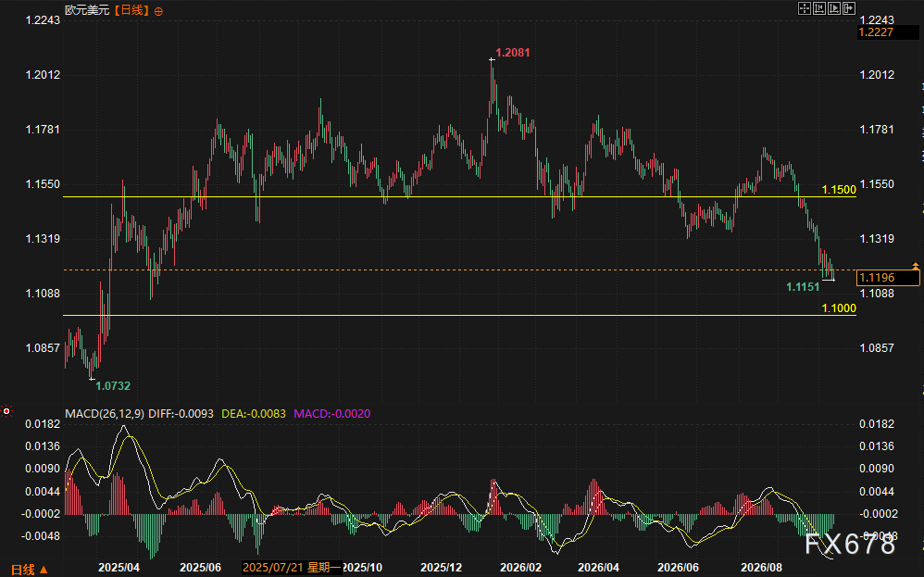Click the yellow 1.1000 level label
The width and height of the screenshot is (924, 577).
839,308
